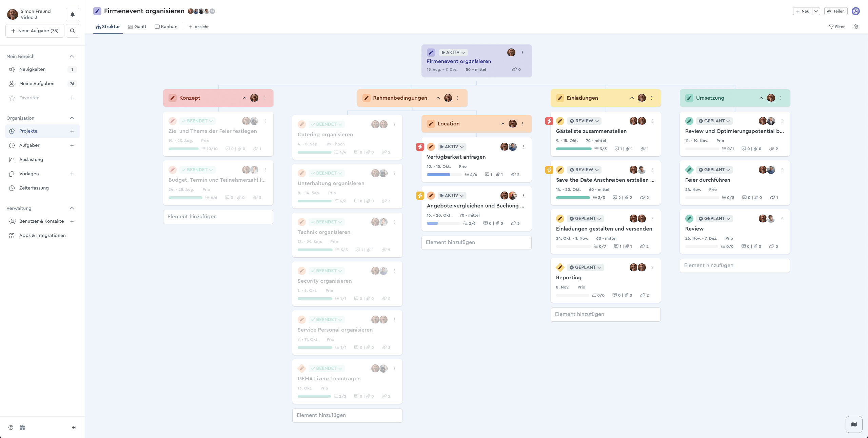Image resolution: width=868 pixels, height=438 pixels.
Task: Click the Neue Aufgabe (73) button
Action: 35,31
